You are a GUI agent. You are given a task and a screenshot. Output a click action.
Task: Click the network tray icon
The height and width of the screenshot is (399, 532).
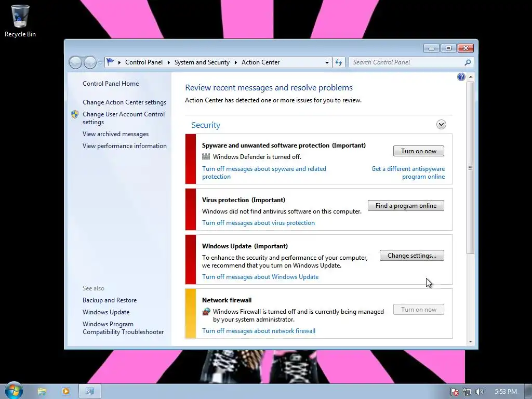[x=467, y=392]
